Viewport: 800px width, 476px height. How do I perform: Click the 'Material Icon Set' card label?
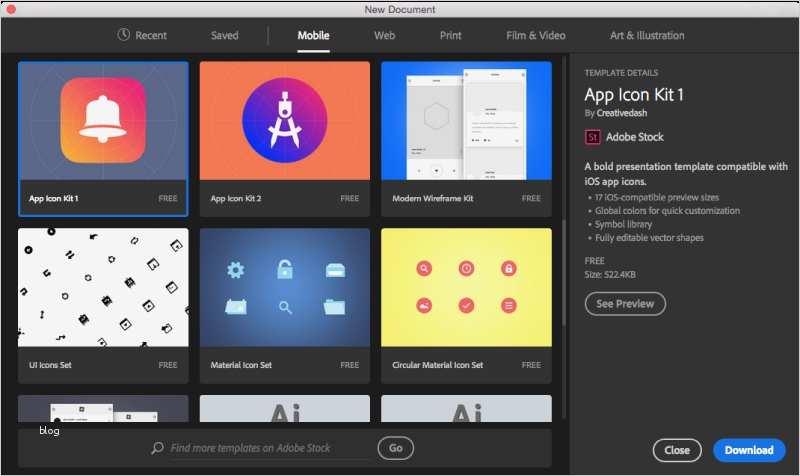pos(241,365)
